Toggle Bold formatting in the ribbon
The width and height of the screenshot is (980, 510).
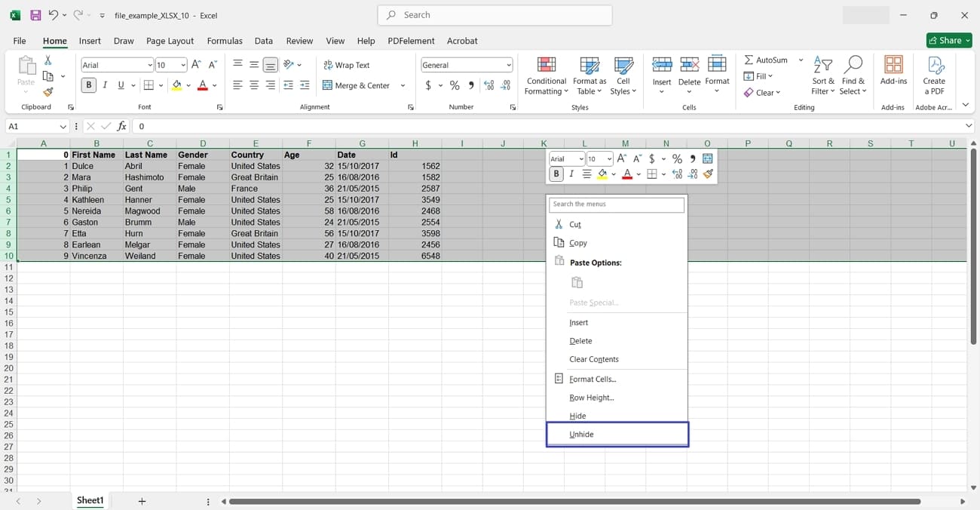pyautogui.click(x=88, y=84)
